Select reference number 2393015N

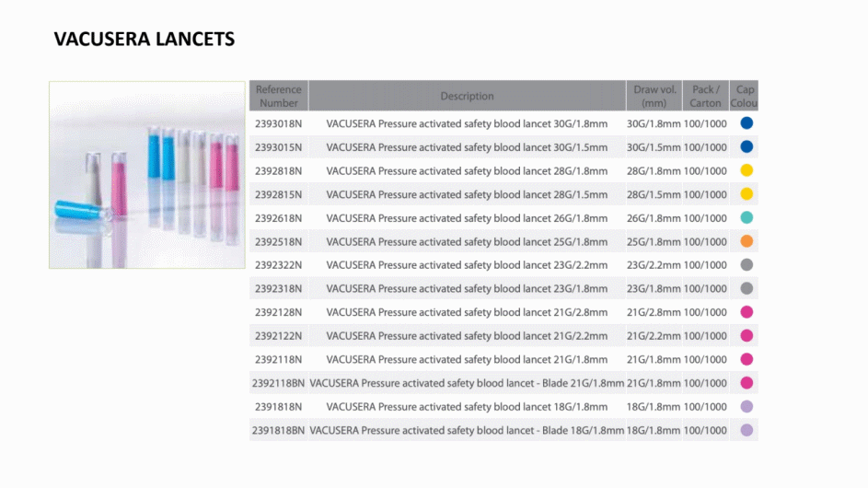(x=279, y=147)
